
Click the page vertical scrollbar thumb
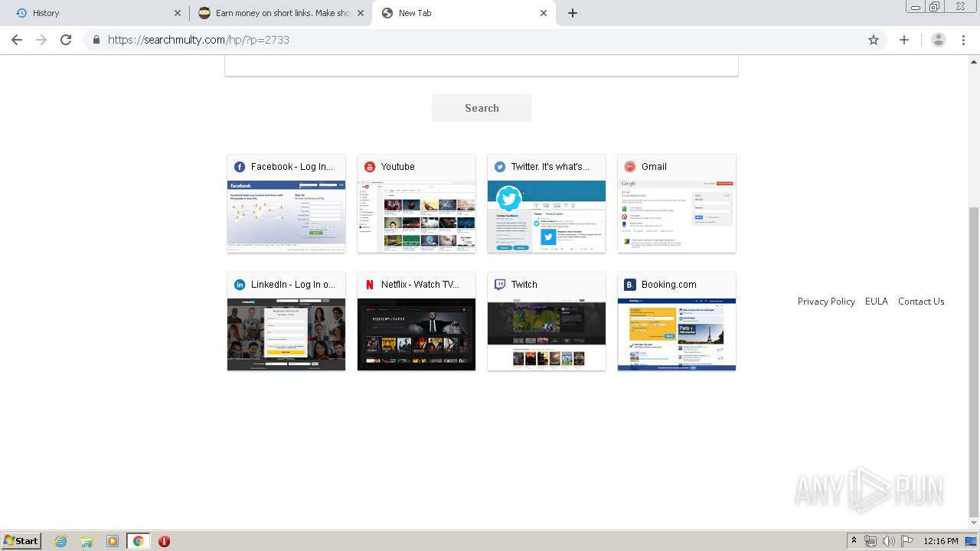coord(974,362)
